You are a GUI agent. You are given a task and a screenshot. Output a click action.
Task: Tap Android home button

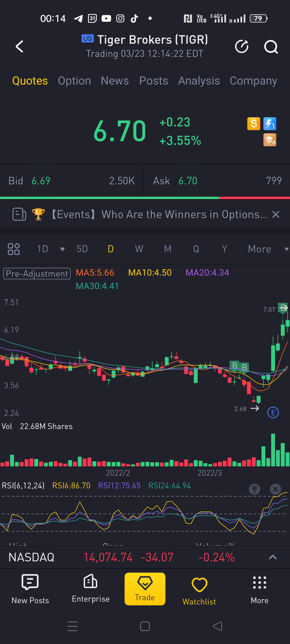tap(145, 626)
